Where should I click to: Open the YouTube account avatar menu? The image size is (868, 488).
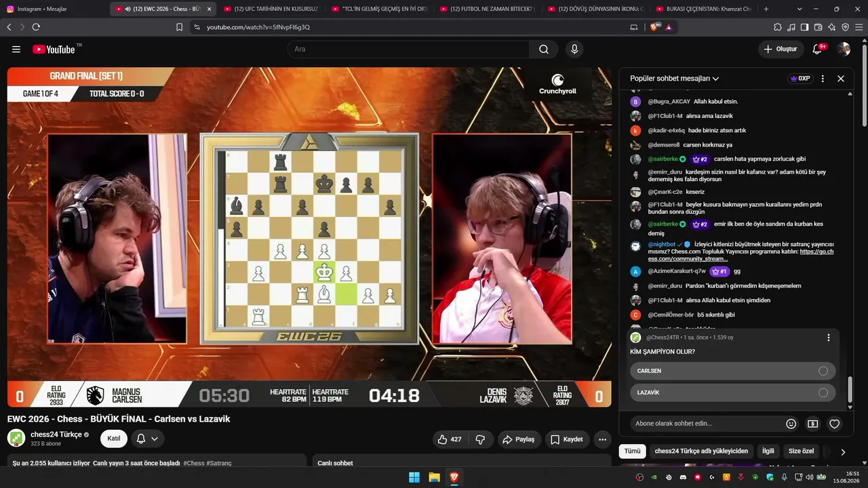click(844, 49)
